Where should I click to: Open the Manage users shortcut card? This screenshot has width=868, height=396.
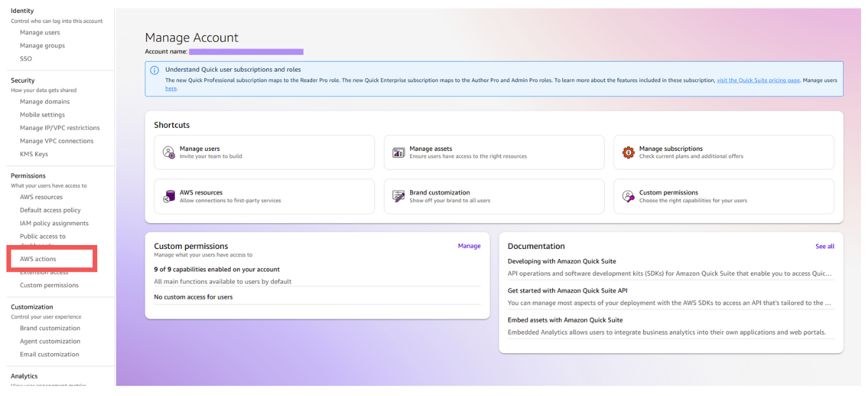click(264, 152)
